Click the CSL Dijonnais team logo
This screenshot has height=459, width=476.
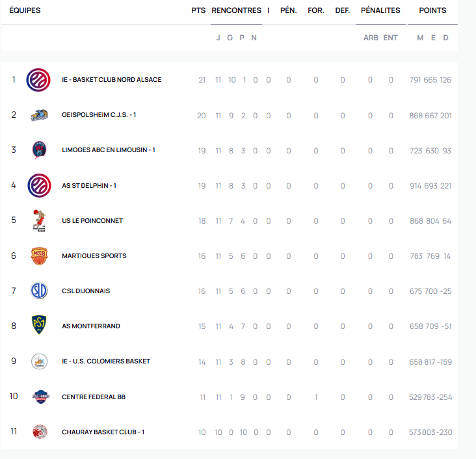point(39,291)
